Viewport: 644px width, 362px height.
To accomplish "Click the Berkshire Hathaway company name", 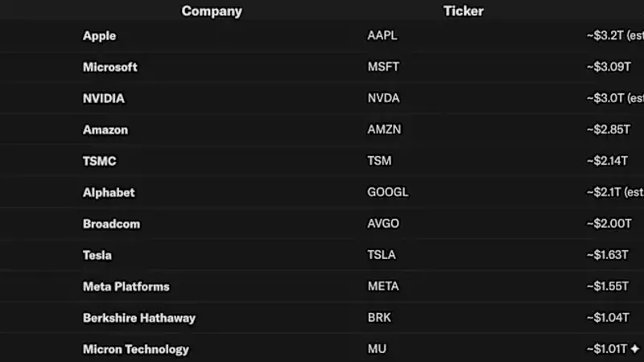I will click(139, 318).
